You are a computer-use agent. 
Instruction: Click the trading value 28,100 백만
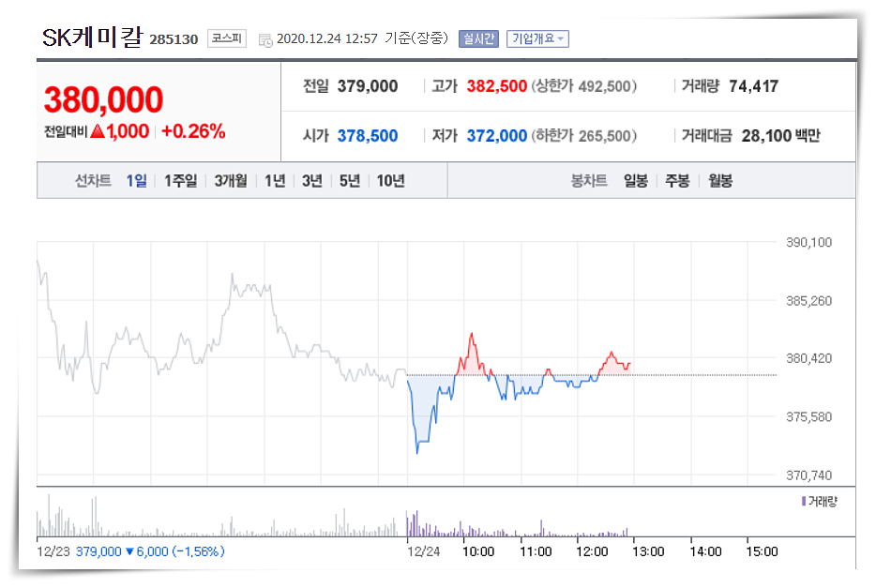[x=780, y=136]
